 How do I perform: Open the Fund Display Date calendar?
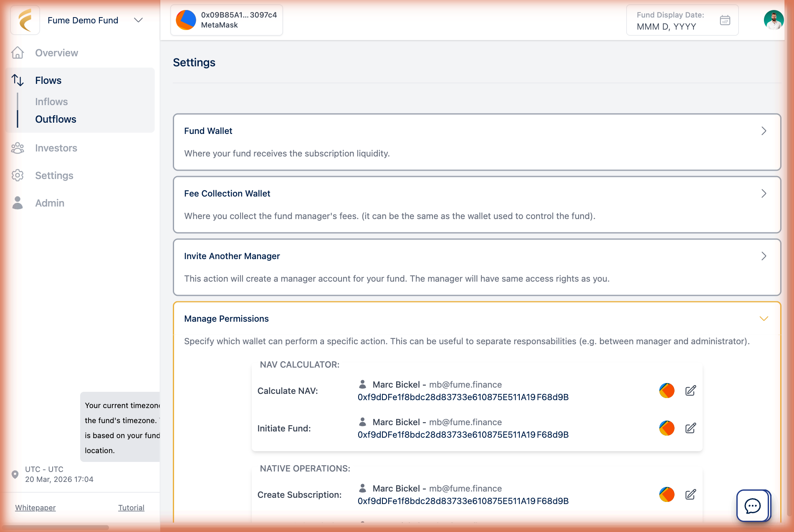click(725, 20)
